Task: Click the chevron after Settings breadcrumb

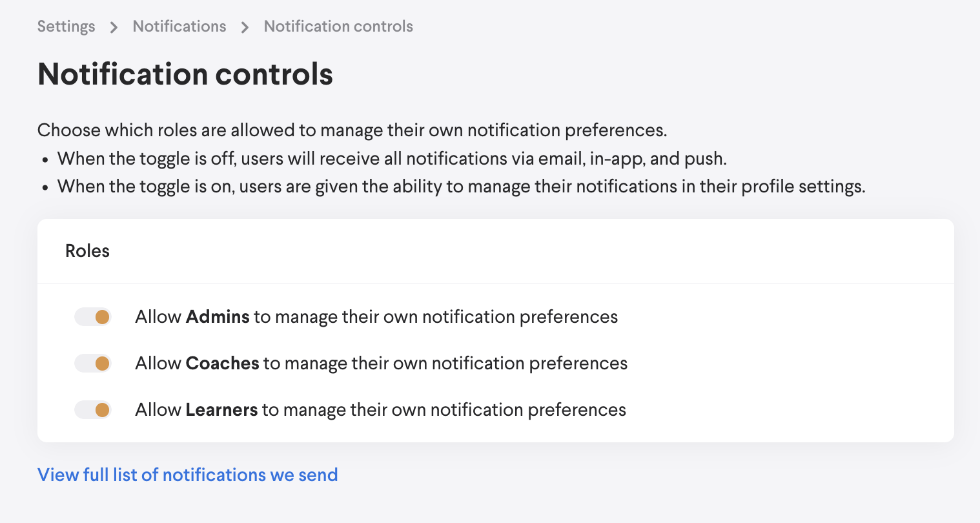Action: 114,27
